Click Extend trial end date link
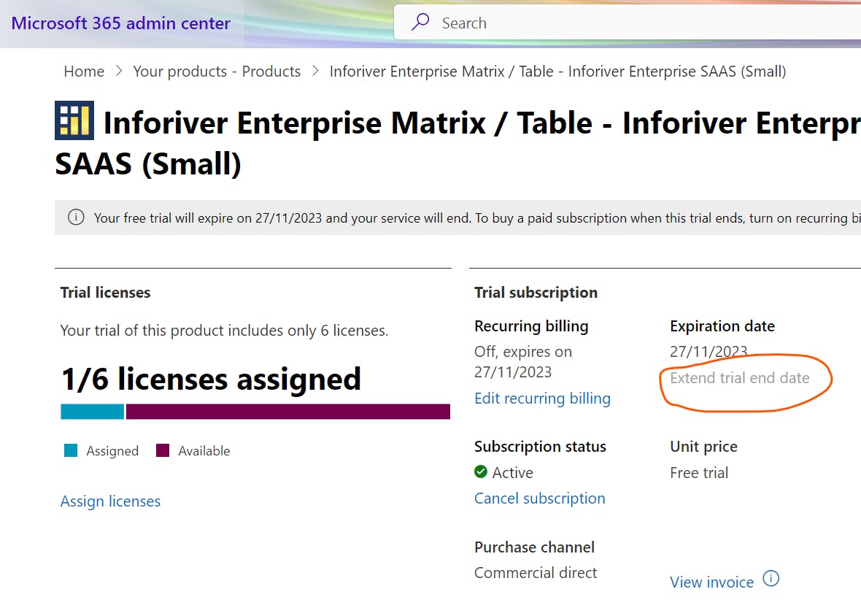This screenshot has width=861, height=616. click(740, 378)
